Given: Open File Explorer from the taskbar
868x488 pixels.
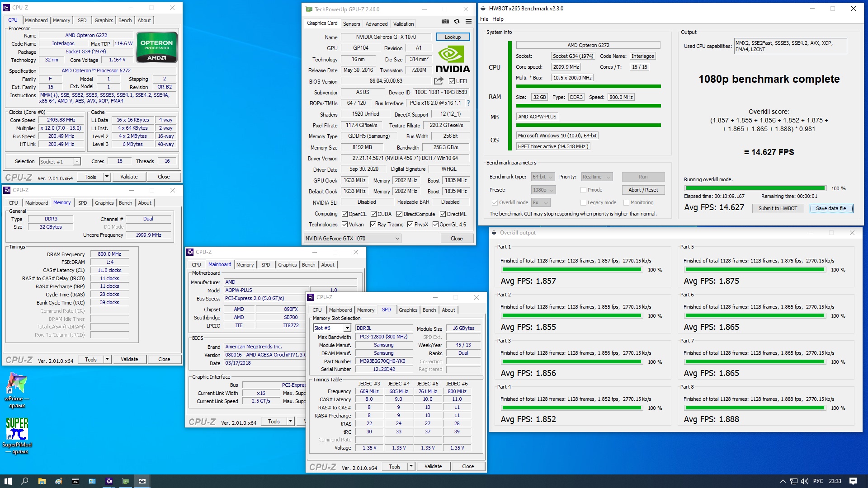Looking at the screenshot, I should pos(42,481).
